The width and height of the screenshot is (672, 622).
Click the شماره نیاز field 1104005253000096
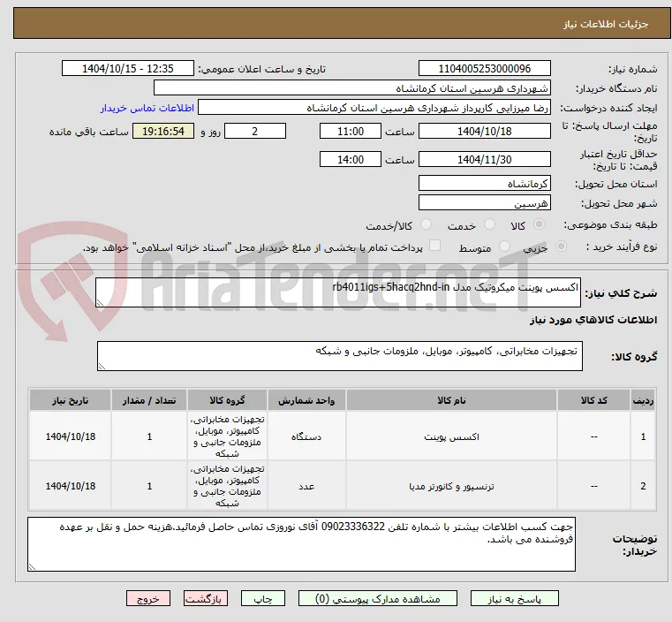484,69
